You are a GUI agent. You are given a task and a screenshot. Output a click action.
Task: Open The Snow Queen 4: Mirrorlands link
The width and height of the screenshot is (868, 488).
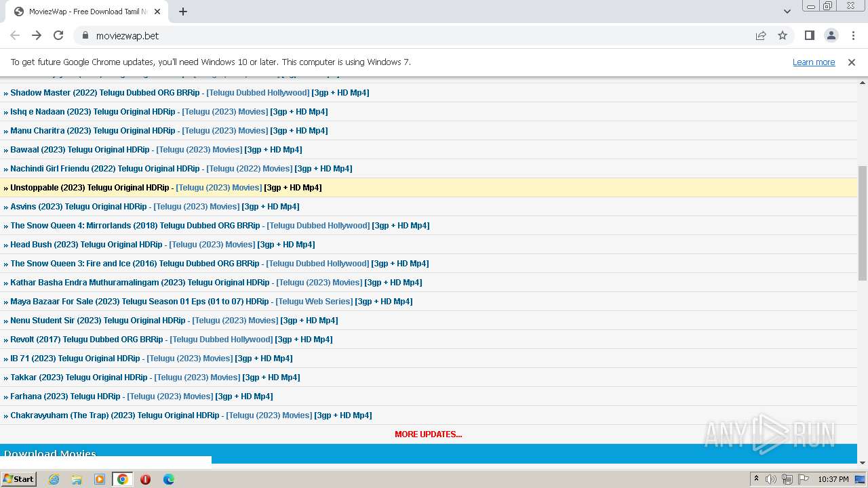pyautogui.click(x=135, y=226)
